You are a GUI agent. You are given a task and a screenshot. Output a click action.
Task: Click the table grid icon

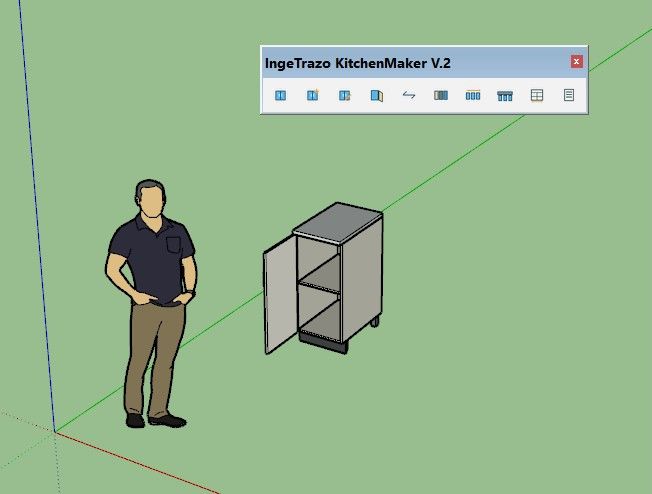click(537, 96)
